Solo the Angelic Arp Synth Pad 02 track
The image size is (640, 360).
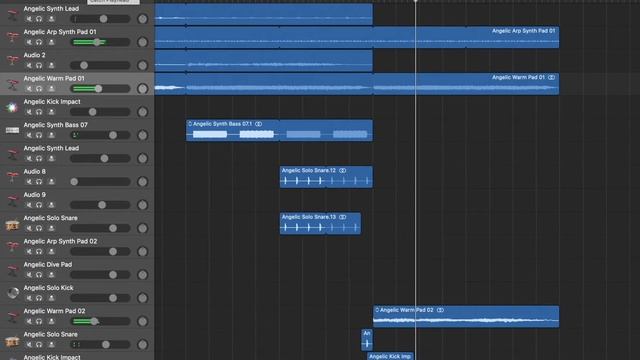(39, 251)
